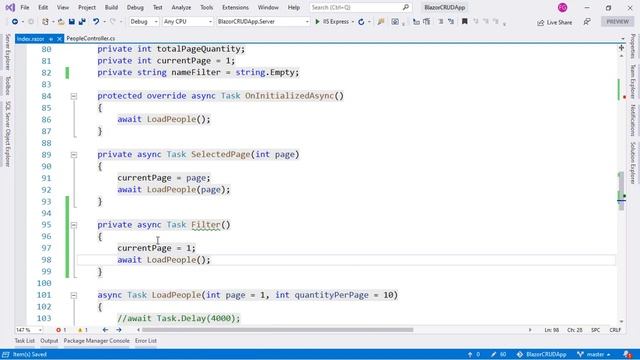The height and width of the screenshot is (360, 640).
Task: Start debugging with the green IIS Express play icon
Action: pyautogui.click(x=317, y=22)
